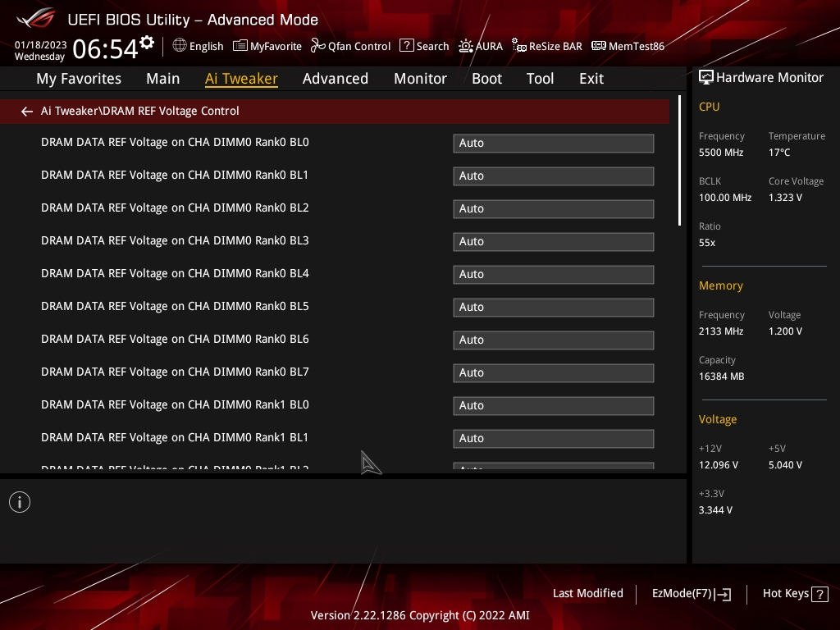The height and width of the screenshot is (630, 840).
Task: Click the 3.344 V reading
Action: coord(715,510)
